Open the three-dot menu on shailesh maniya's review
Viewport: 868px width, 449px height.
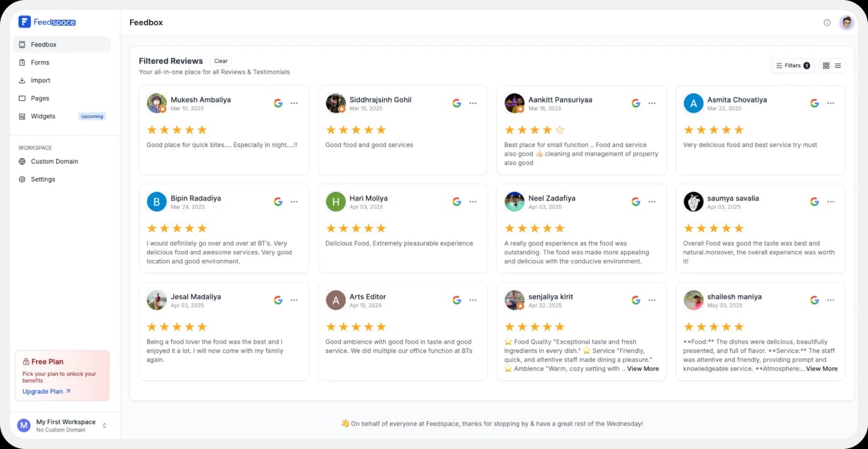click(x=831, y=300)
